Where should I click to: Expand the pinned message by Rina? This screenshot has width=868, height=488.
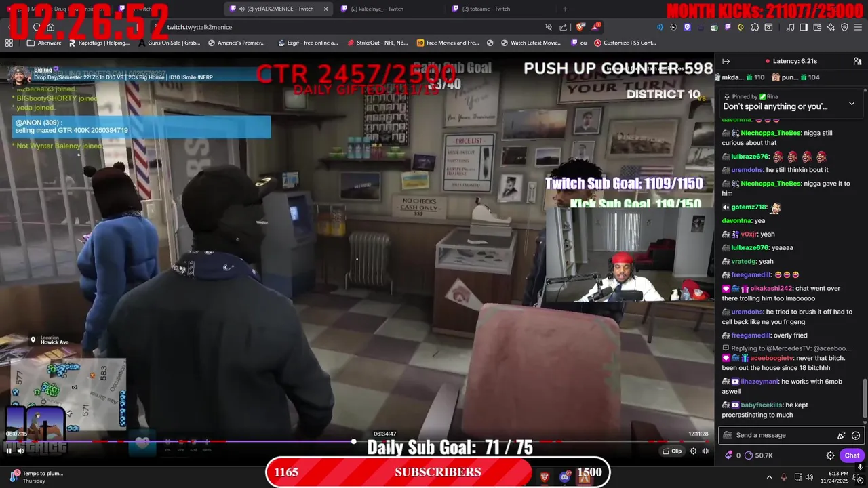click(x=852, y=104)
